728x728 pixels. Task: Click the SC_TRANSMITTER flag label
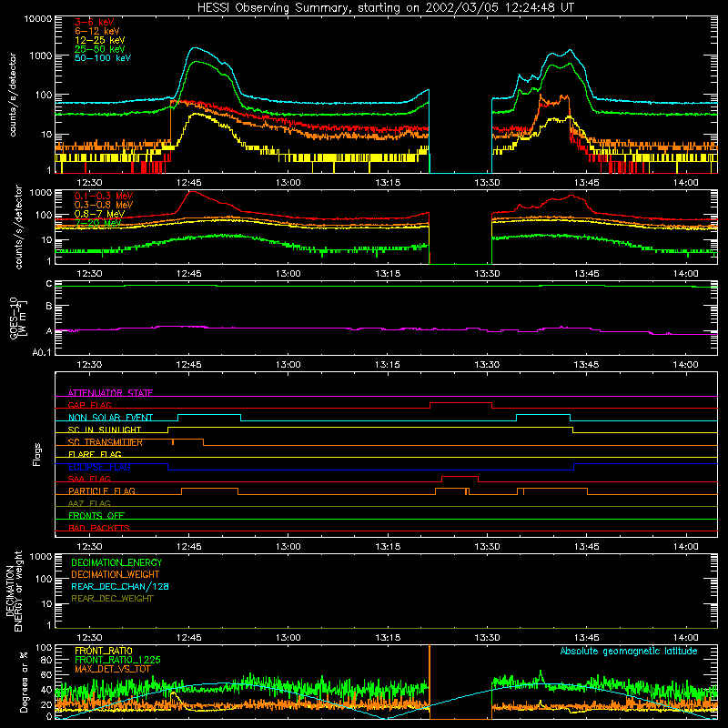[106, 442]
